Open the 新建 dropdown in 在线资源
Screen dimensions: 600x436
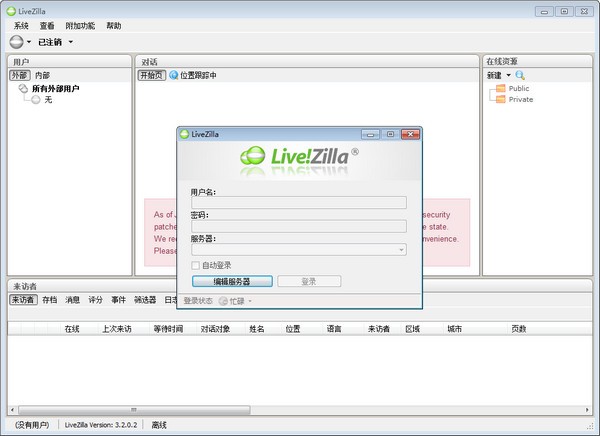507,75
